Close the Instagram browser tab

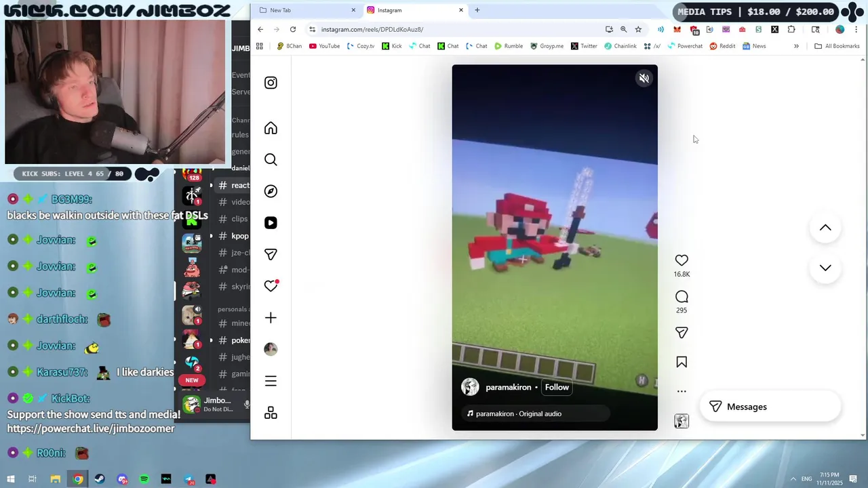(x=461, y=10)
